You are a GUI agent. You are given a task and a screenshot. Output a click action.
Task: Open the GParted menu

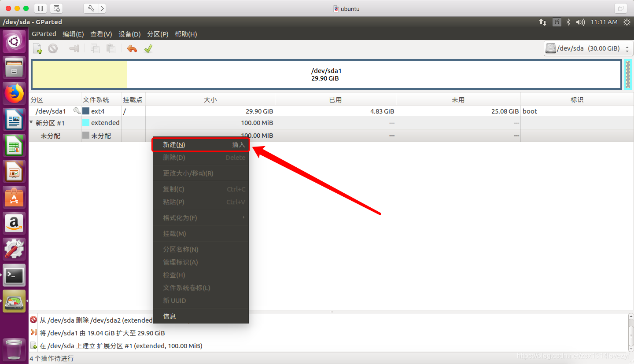44,34
